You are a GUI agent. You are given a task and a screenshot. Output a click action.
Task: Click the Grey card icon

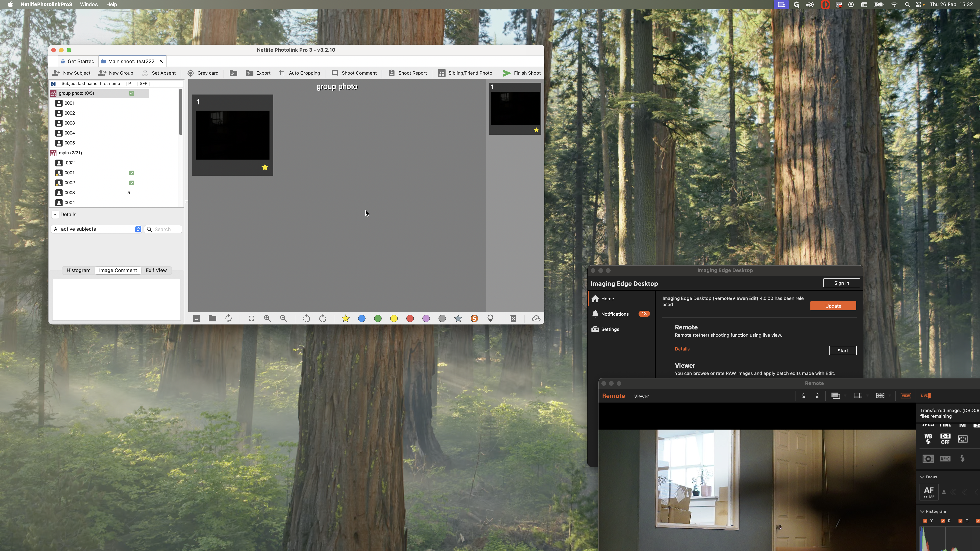(191, 73)
